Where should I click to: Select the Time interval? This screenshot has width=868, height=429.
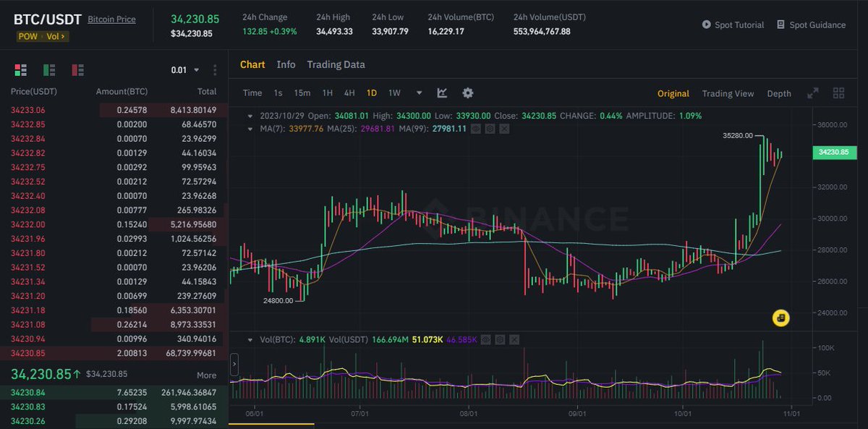pyautogui.click(x=252, y=93)
